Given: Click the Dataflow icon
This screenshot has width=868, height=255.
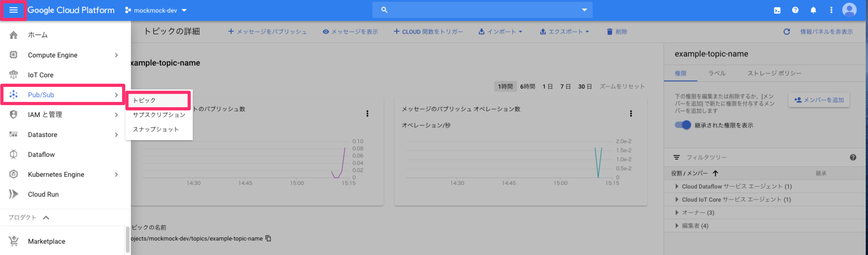Looking at the screenshot, I should pos(14,154).
